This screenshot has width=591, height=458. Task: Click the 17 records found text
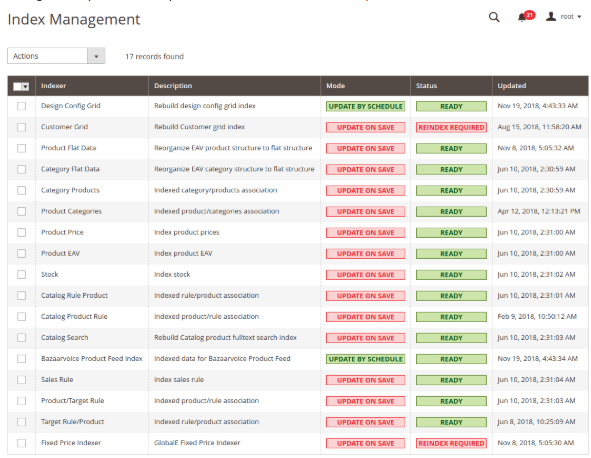click(x=155, y=57)
